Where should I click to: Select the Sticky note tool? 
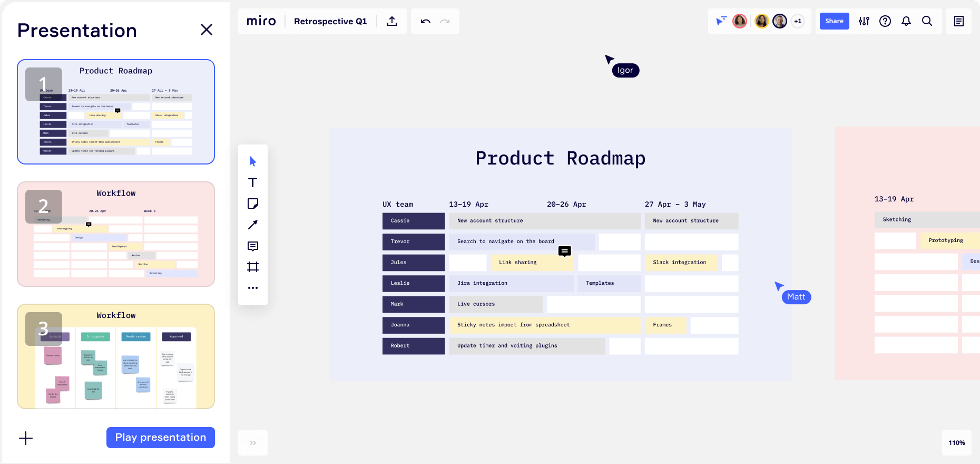(253, 204)
